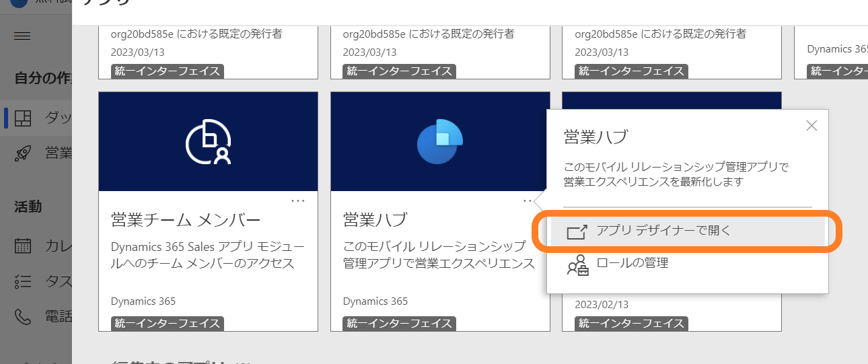Click 営業ハブ heading in popup
Image resolution: width=868 pixels, height=364 pixels.
[595, 137]
